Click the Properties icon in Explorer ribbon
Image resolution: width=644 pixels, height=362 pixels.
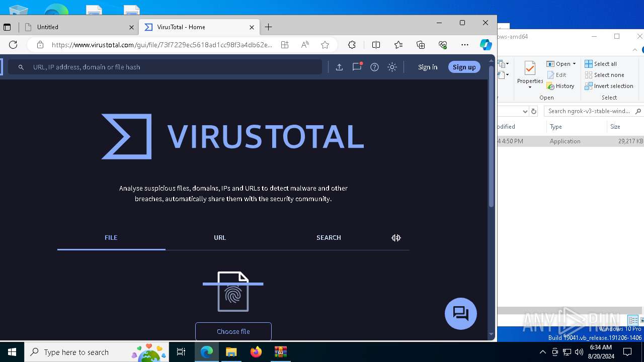[x=530, y=69]
